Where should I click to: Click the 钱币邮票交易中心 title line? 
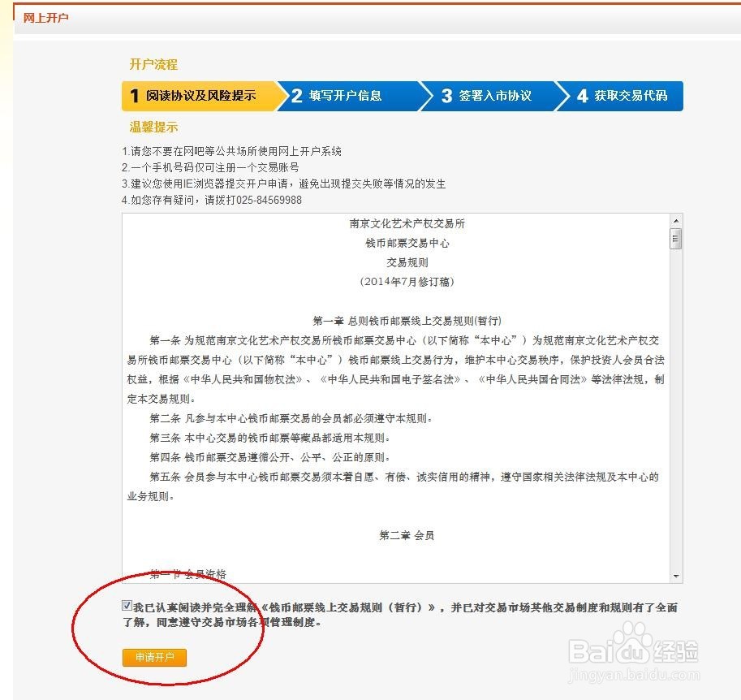click(x=407, y=243)
